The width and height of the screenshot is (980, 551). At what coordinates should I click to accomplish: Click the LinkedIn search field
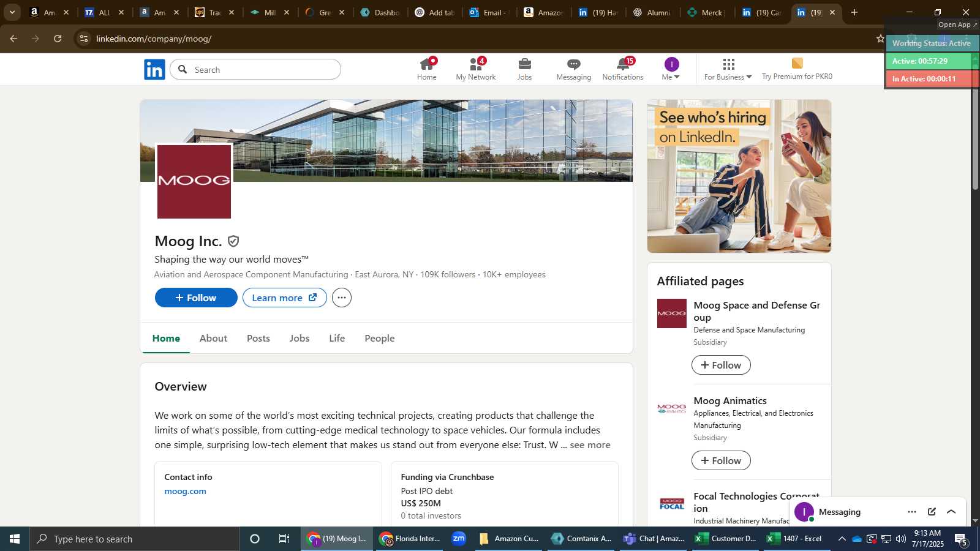click(255, 69)
